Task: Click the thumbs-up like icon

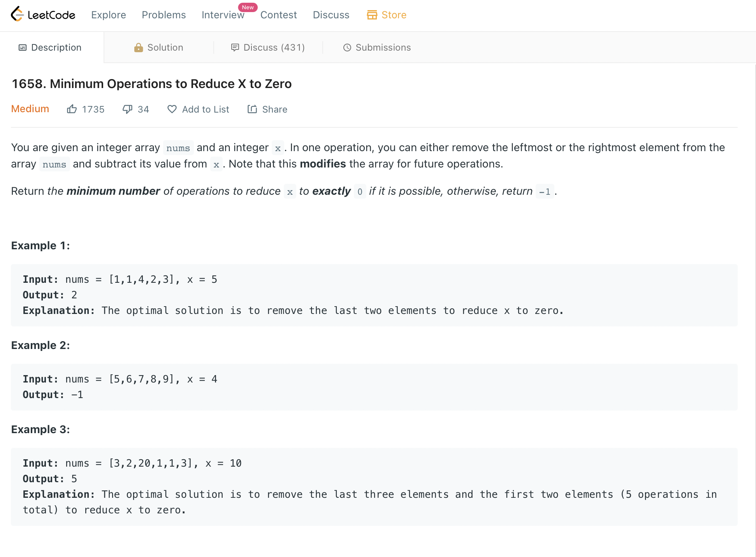Action: (72, 109)
